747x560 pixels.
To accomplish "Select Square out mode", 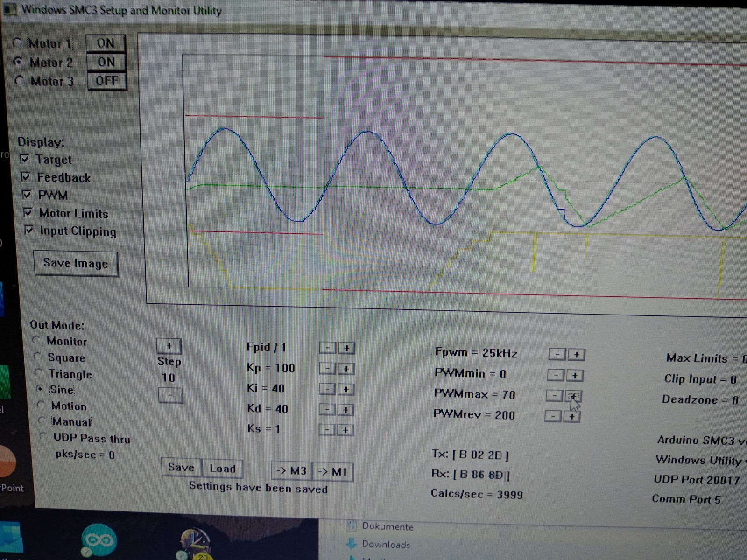I will [x=38, y=357].
